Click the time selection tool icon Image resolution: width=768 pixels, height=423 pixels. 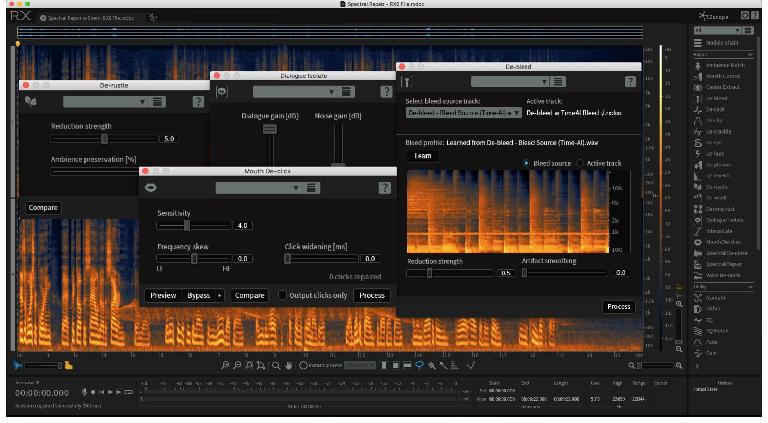click(384, 365)
